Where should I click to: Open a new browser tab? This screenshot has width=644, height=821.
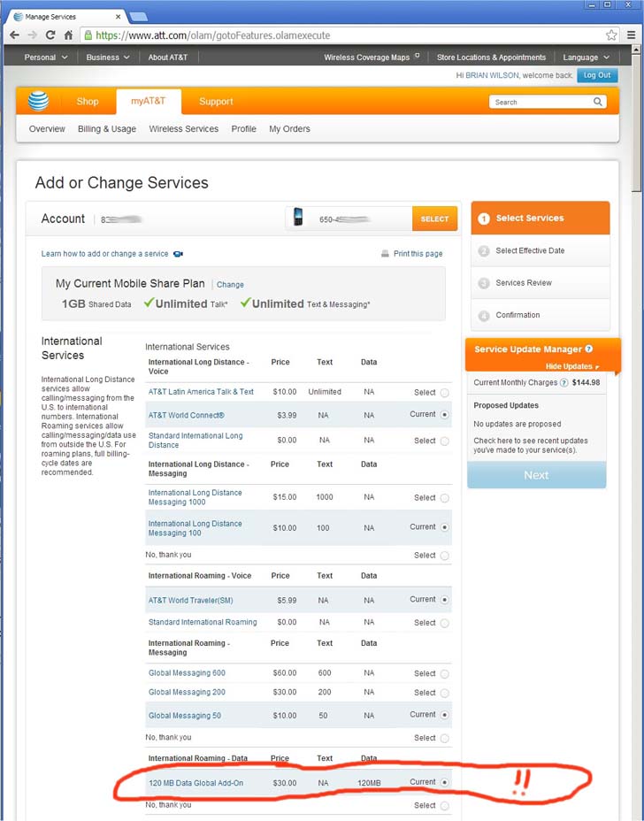click(138, 17)
